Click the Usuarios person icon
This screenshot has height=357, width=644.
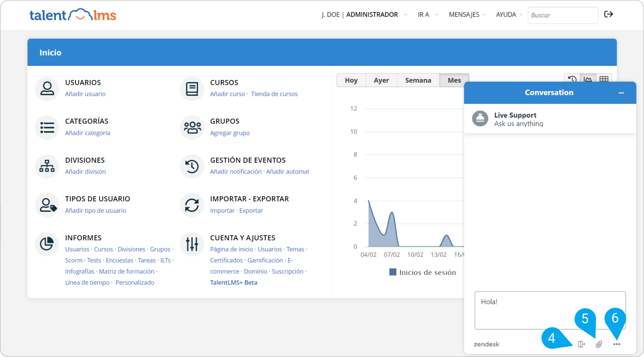pos(47,88)
